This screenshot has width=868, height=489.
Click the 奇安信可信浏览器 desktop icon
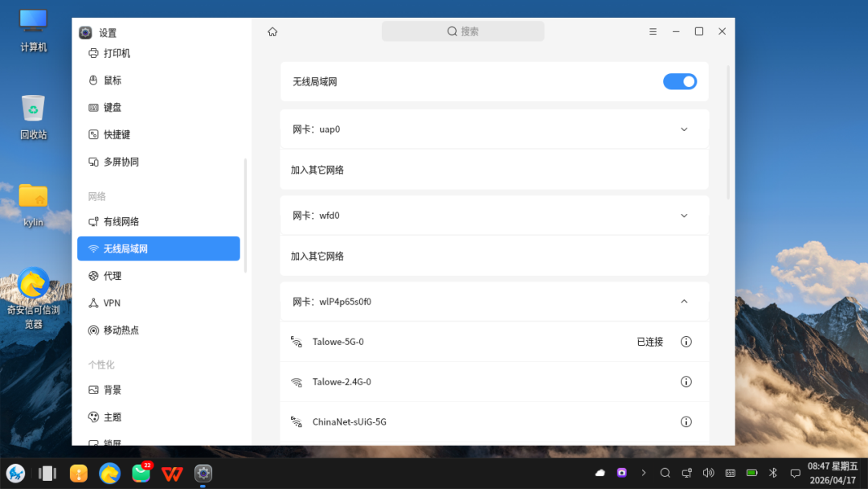[x=33, y=298]
